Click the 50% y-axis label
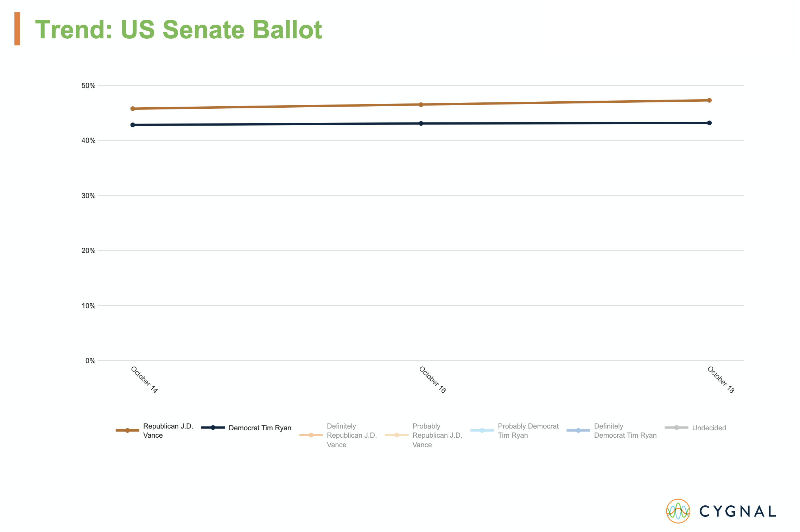This screenshot has width=800, height=532. point(88,85)
